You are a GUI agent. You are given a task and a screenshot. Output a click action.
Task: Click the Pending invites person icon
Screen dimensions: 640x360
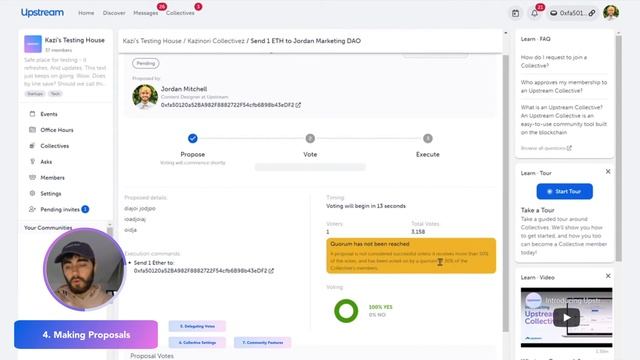pyautogui.click(x=32, y=209)
